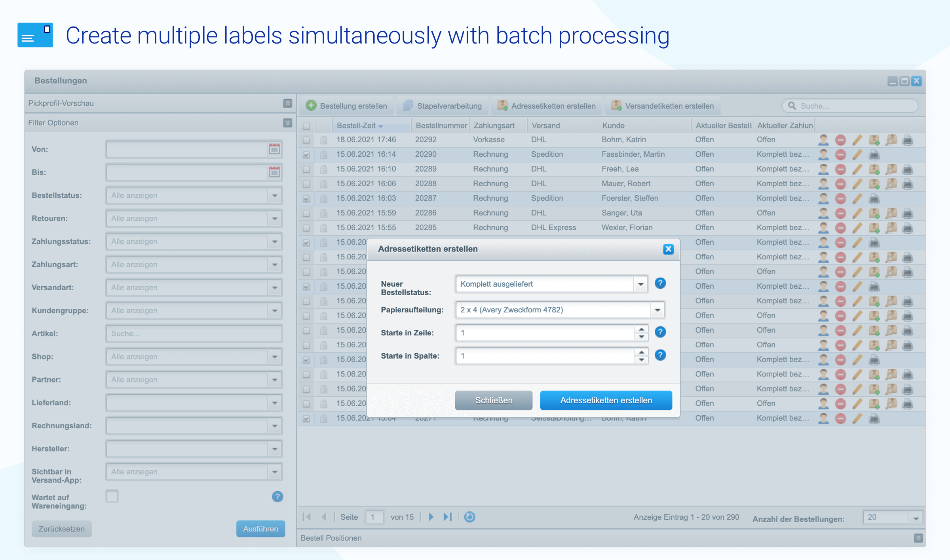The height and width of the screenshot is (560, 950).
Task: Increase Starte in Zeile value
Action: (641, 329)
